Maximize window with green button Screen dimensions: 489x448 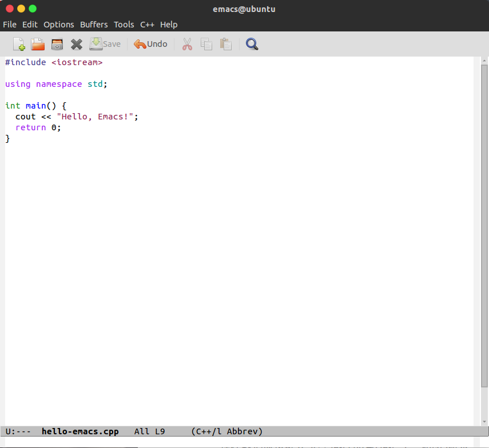[33, 9]
